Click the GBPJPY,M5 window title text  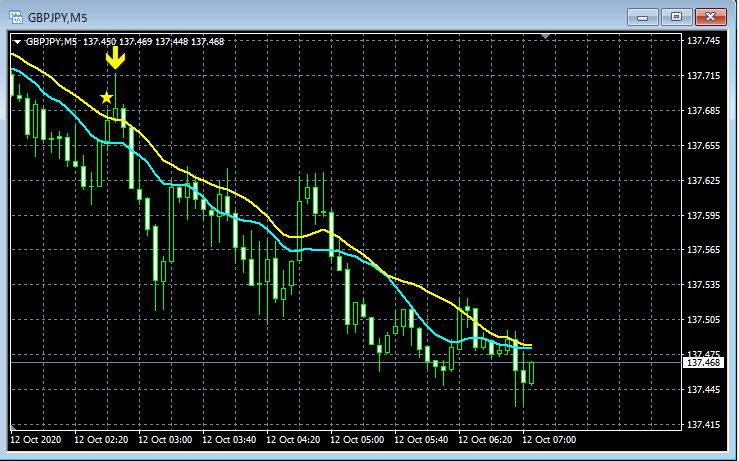tap(57, 18)
